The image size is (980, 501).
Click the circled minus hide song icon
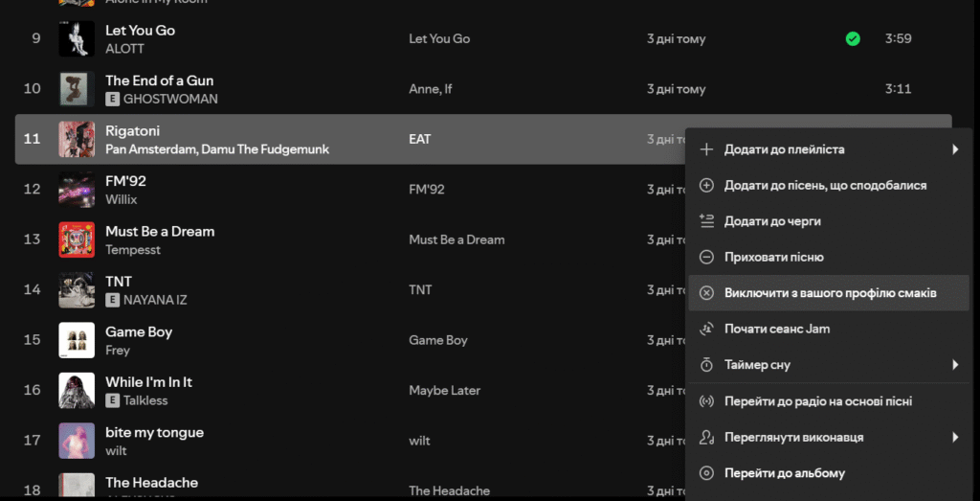[707, 257]
